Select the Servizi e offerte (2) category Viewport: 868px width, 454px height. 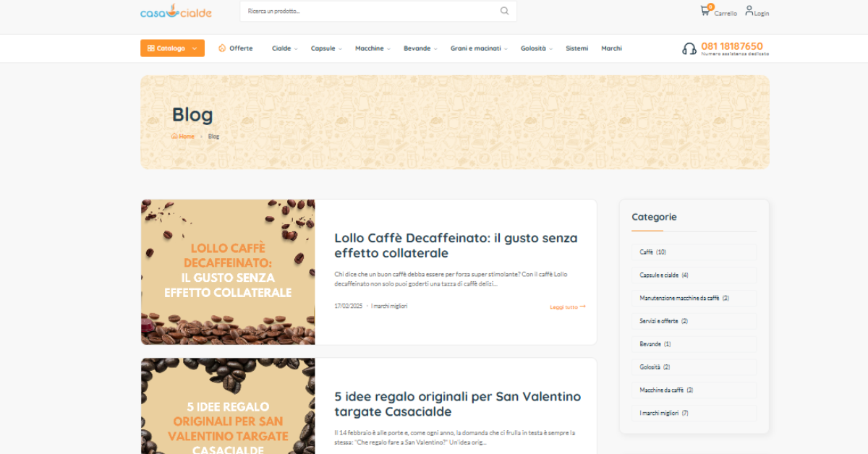pyautogui.click(x=694, y=321)
